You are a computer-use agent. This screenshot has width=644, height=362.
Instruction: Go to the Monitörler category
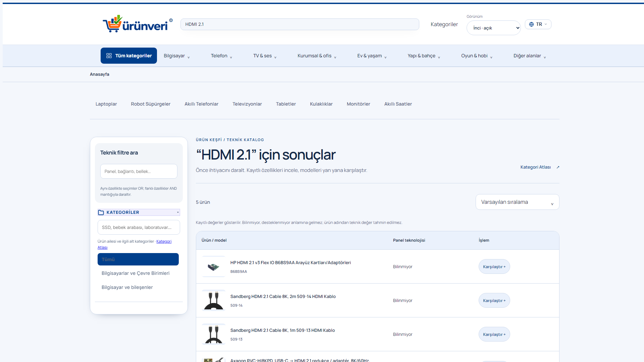click(358, 104)
